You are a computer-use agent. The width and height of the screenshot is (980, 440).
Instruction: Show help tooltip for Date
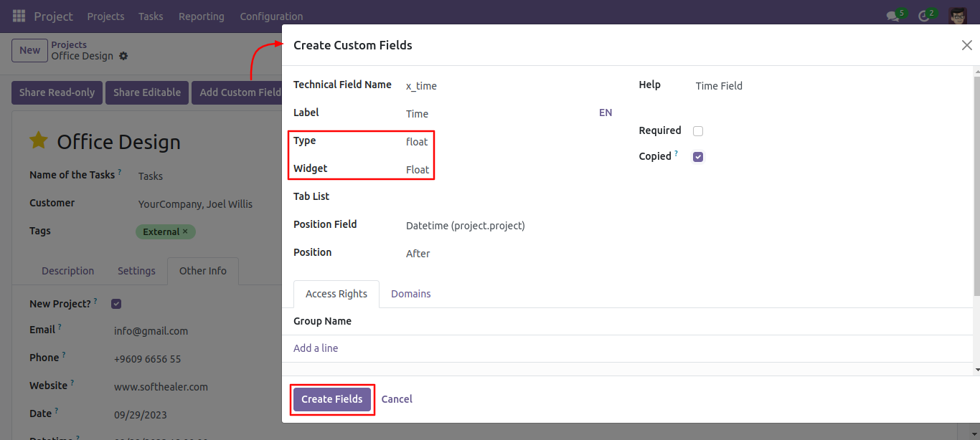(x=57, y=411)
